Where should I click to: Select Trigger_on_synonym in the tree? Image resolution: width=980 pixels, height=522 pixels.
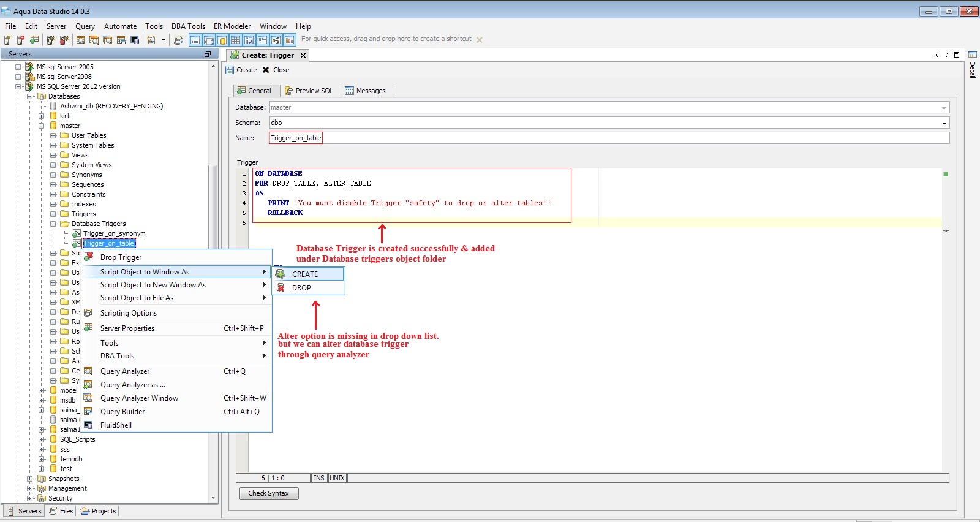point(115,233)
